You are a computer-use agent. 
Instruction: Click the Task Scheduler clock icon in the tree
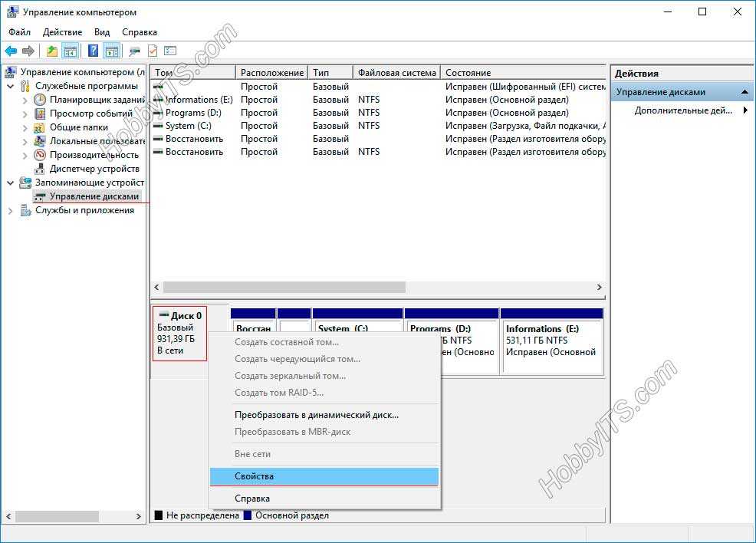click(40, 100)
